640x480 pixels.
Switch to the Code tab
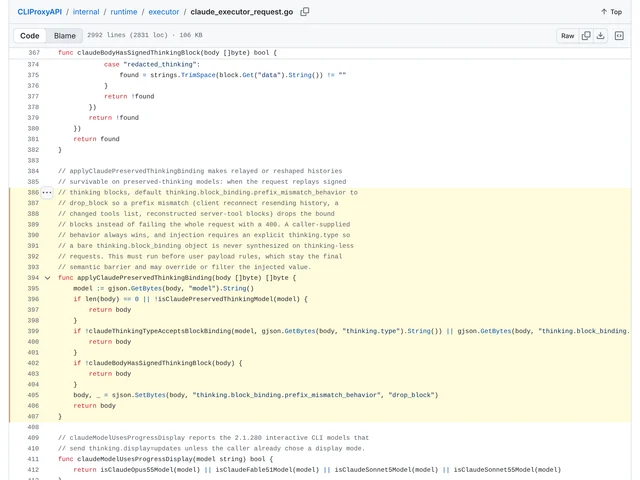[x=30, y=36]
